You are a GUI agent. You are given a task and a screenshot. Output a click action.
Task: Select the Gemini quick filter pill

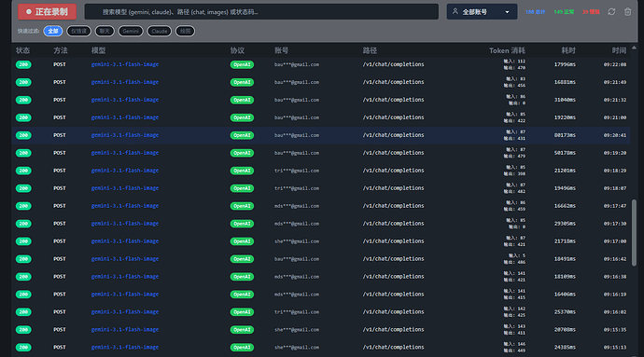[x=131, y=31]
